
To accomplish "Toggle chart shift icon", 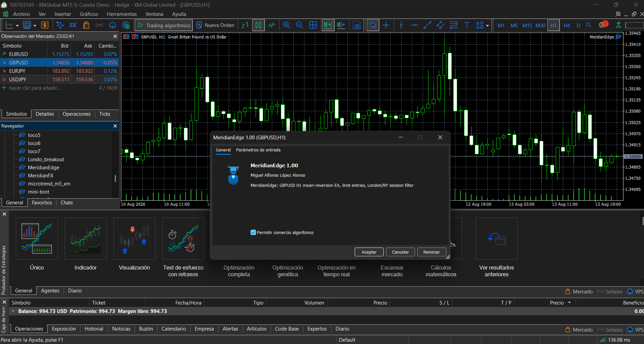I will pyautogui.click(x=341, y=25).
